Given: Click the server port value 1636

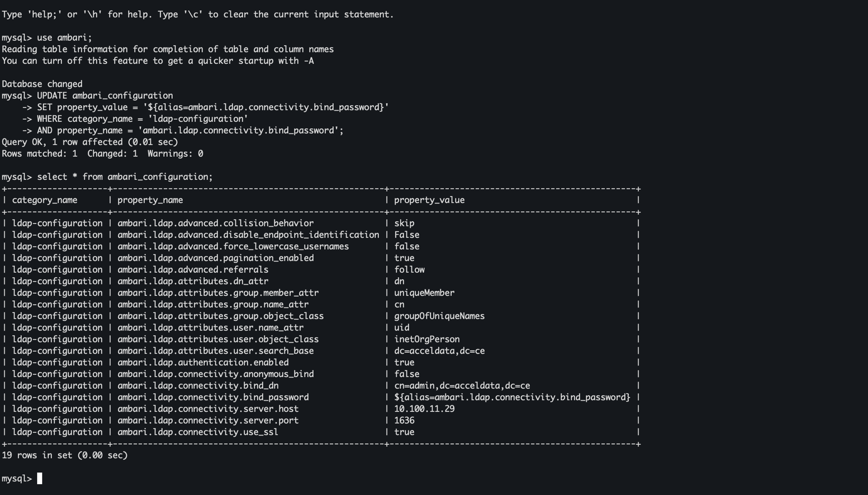Looking at the screenshot, I should pyautogui.click(x=404, y=420).
